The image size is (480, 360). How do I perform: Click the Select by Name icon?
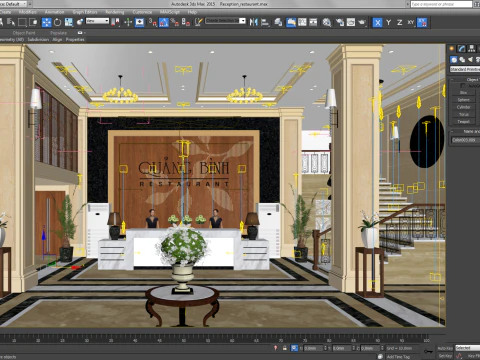[11, 22]
